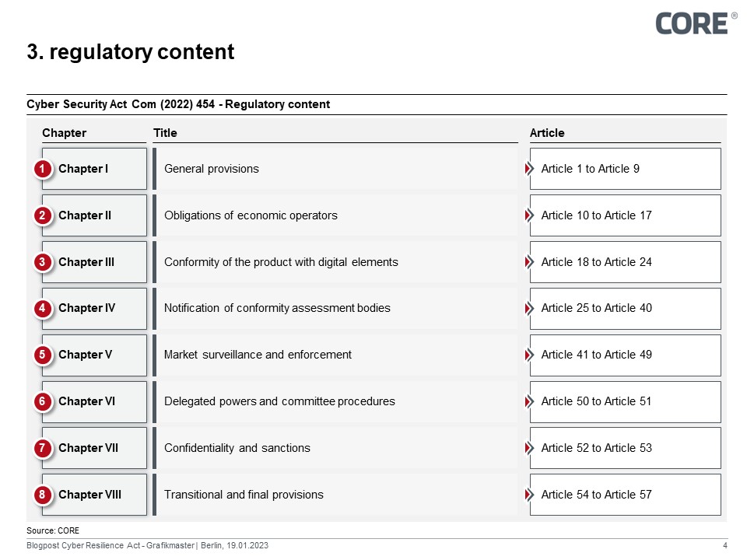
Task: Select the red badge 4 for Chapter IV
Action: (44, 308)
